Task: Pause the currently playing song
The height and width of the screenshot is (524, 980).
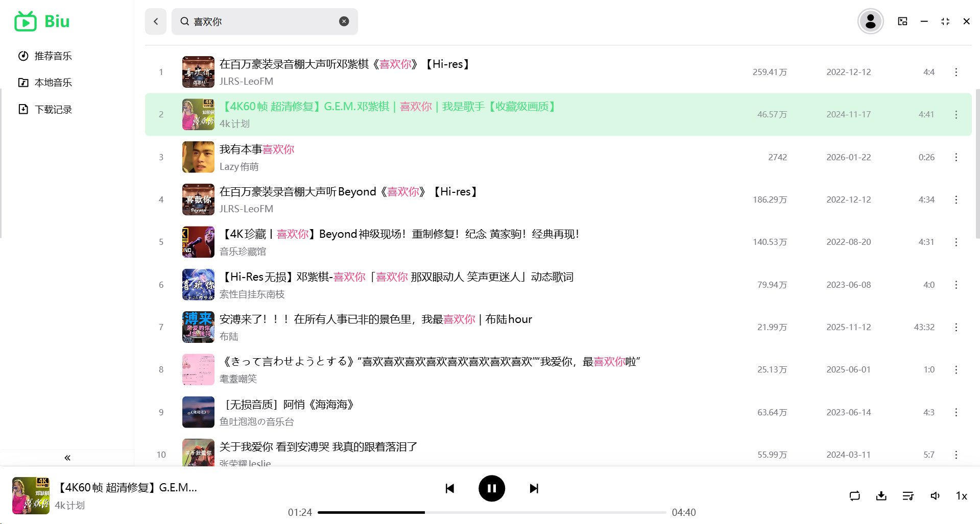Action: coord(491,488)
